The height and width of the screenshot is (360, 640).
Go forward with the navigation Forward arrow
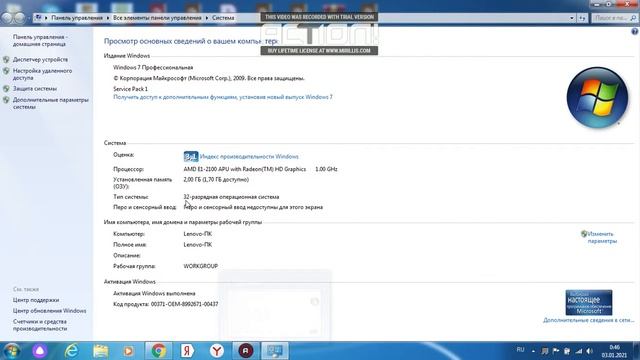pyautogui.click(x=19, y=18)
